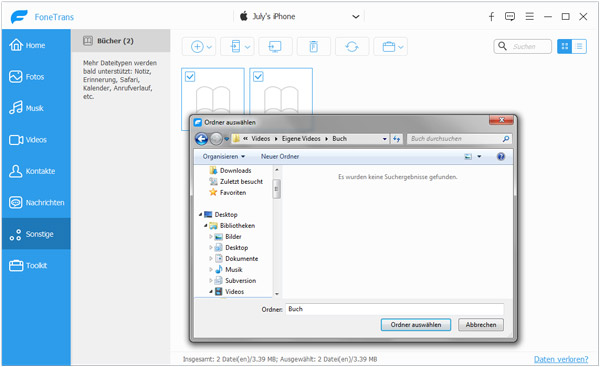The width and height of the screenshot is (600, 367).
Task: Click the folder tree scrollbar thumb
Action: tap(277, 189)
